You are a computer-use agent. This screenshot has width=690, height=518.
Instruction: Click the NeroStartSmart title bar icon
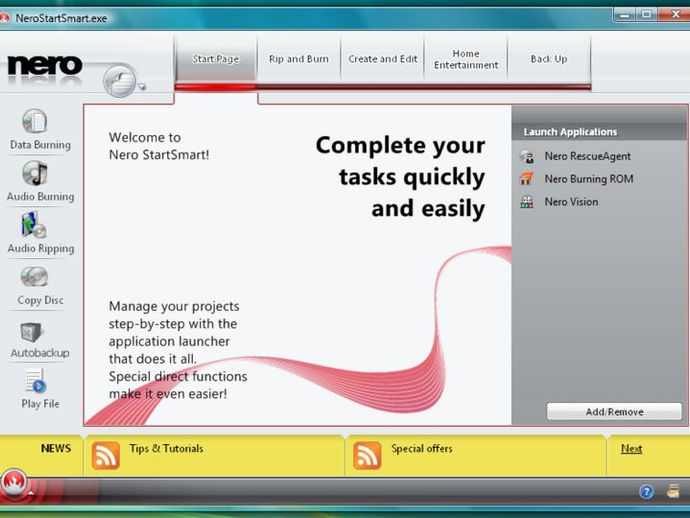[5, 18]
